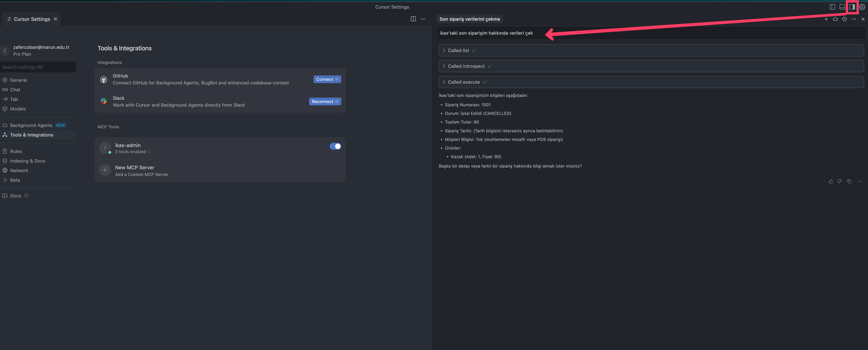Connect the GitHub integration

click(x=327, y=79)
